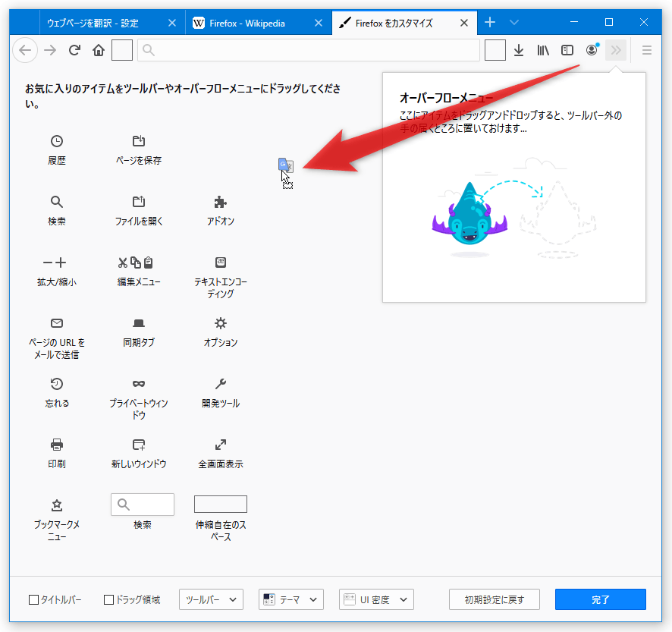
Task: Select the 履歴 history clock icon
Action: [57, 141]
